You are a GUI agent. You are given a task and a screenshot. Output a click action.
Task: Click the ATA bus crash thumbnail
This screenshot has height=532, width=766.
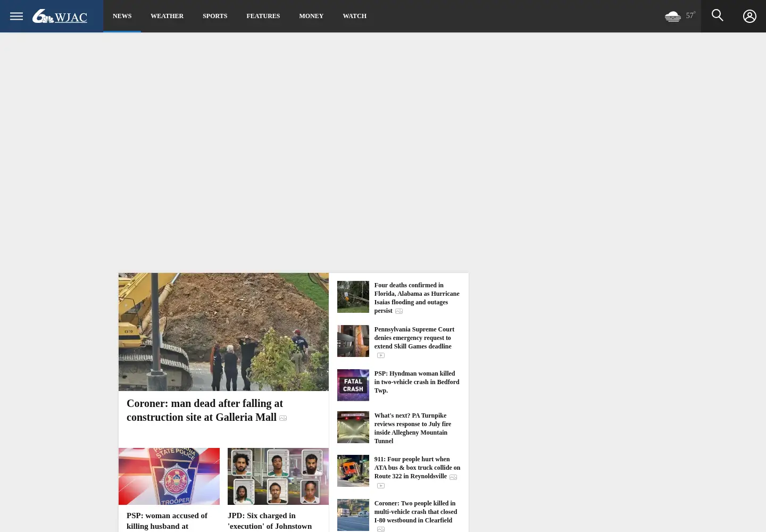pyautogui.click(x=353, y=471)
